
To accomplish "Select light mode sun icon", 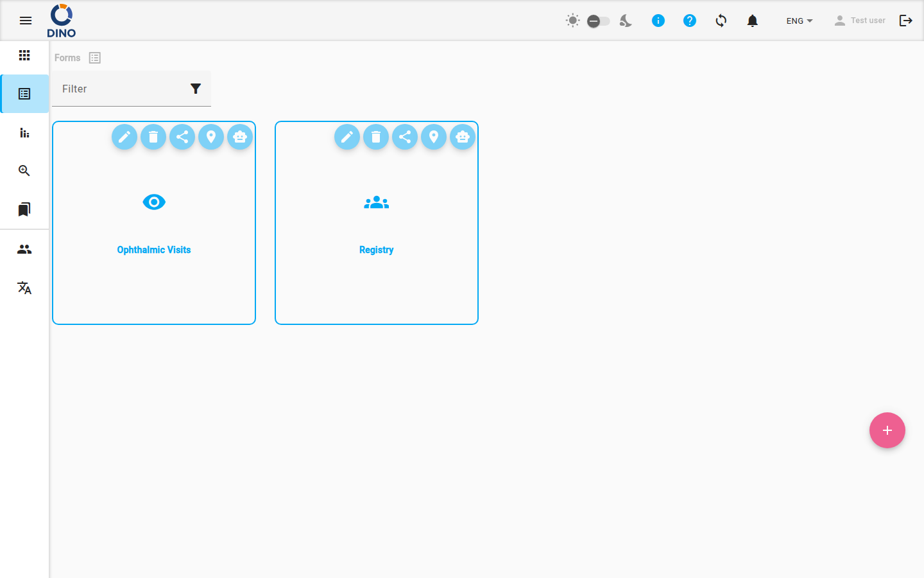I will coord(573,21).
